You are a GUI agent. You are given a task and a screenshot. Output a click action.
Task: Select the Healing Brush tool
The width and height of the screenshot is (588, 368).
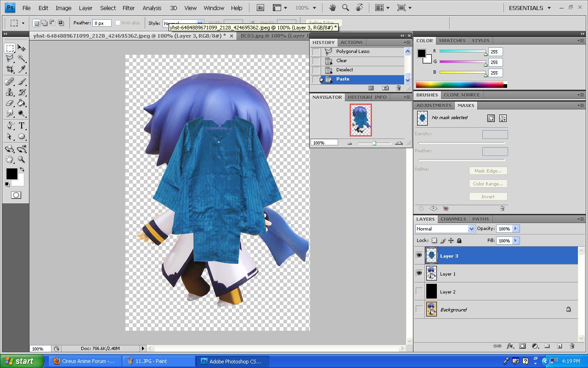[x=10, y=82]
